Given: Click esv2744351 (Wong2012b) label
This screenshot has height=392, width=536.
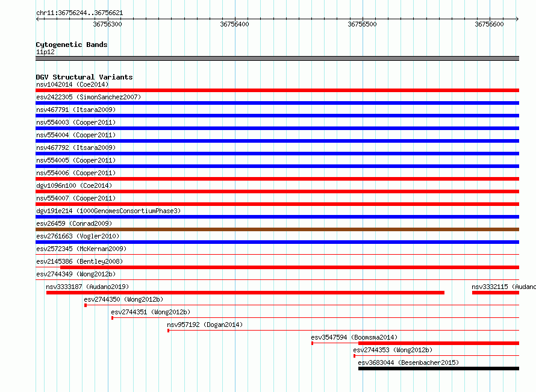Looking at the screenshot, I should (151, 312).
